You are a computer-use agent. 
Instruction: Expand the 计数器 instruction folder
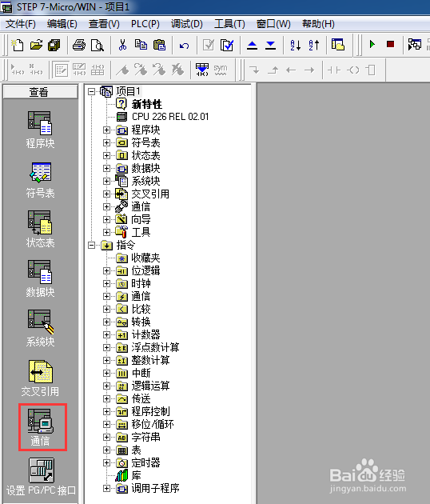click(x=106, y=334)
